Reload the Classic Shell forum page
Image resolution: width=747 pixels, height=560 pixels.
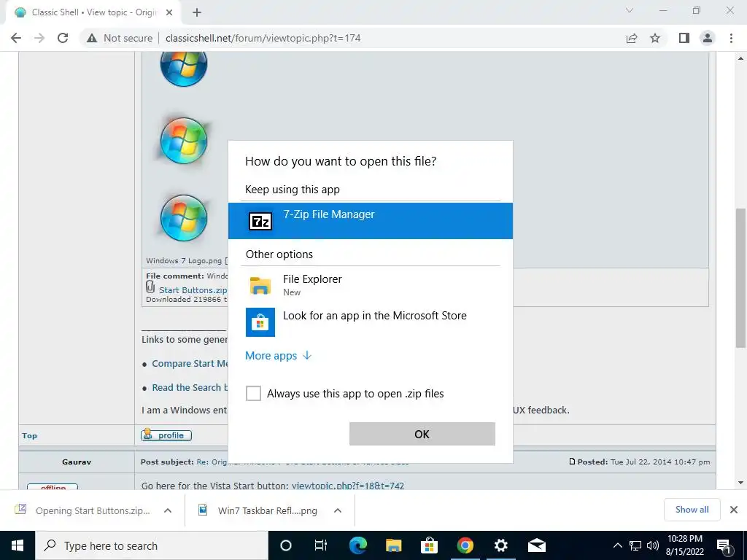click(x=63, y=38)
